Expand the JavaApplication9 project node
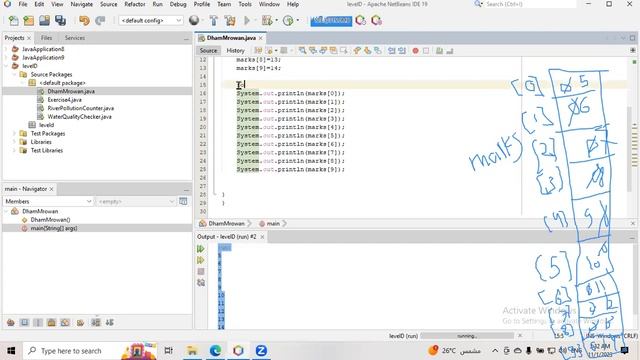 tap(6, 58)
